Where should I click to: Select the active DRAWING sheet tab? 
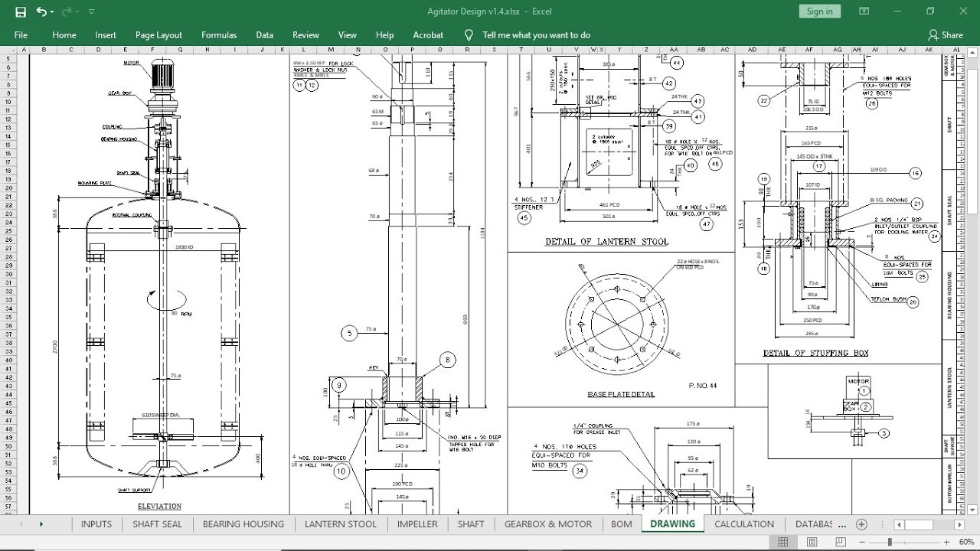coord(673,524)
